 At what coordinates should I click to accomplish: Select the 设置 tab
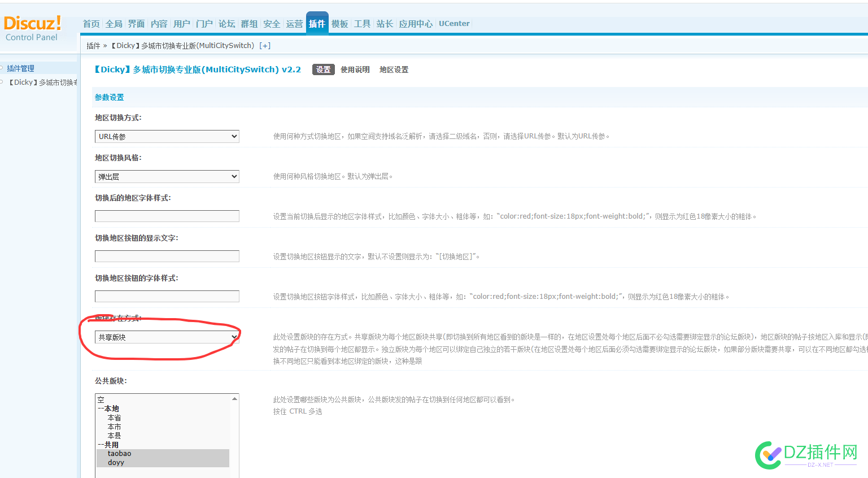(324, 69)
